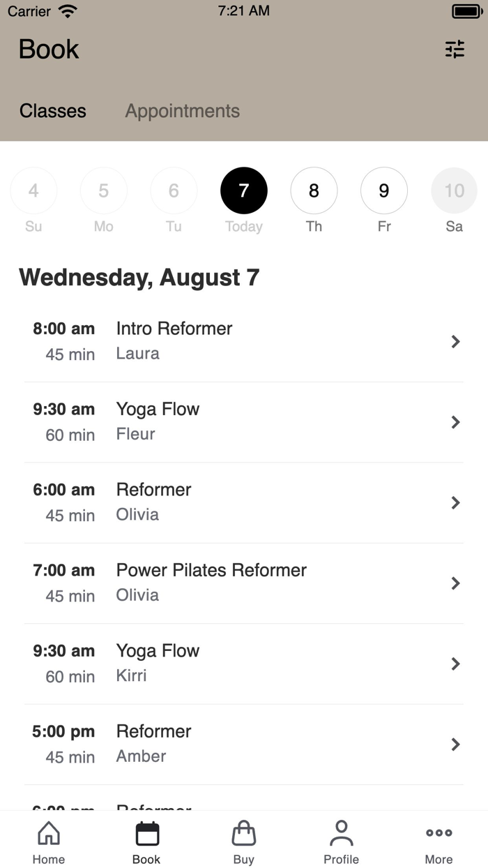Go to Profile via the person icon
The width and height of the screenshot is (488, 868).
pyautogui.click(x=341, y=833)
